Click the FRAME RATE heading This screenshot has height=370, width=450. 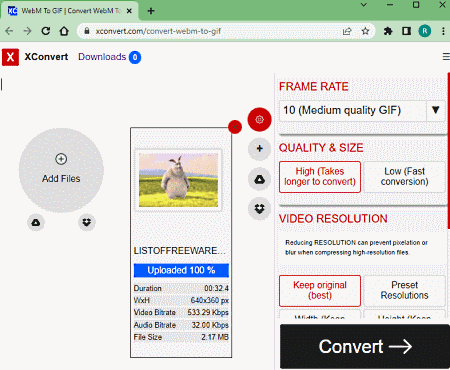pyautogui.click(x=314, y=87)
